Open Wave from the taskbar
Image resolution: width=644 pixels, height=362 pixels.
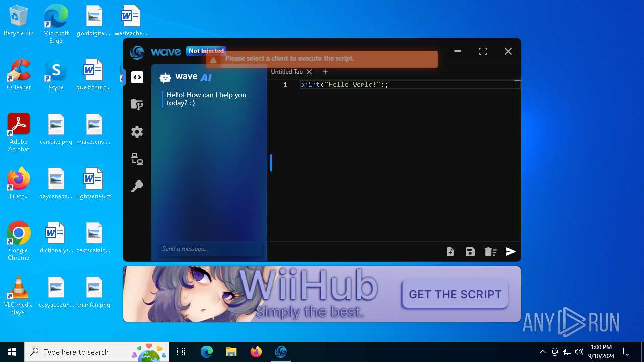281,352
